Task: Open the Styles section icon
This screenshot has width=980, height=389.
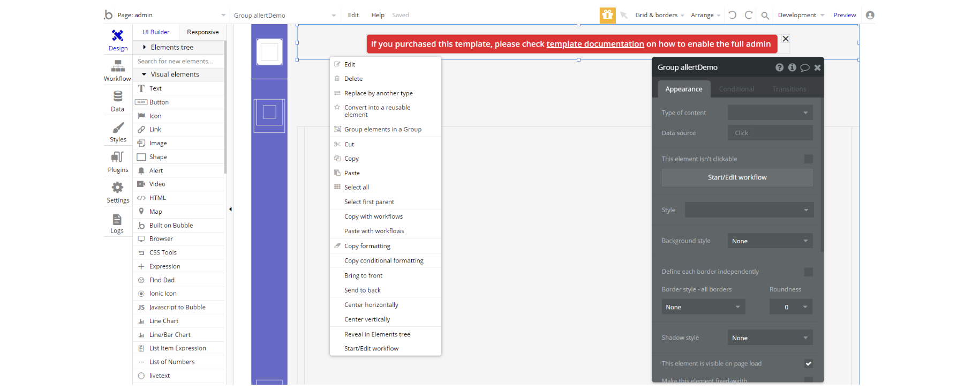Action: [x=118, y=132]
